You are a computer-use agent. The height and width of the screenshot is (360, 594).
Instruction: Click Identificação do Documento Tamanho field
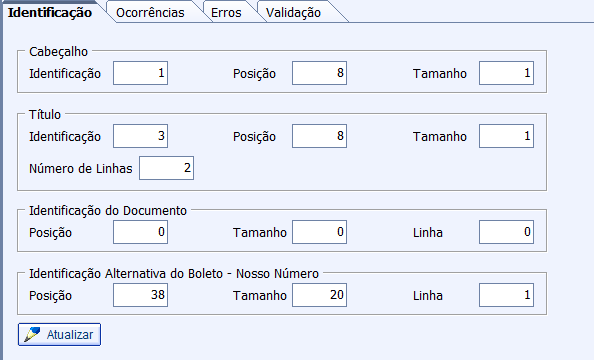tap(319, 232)
